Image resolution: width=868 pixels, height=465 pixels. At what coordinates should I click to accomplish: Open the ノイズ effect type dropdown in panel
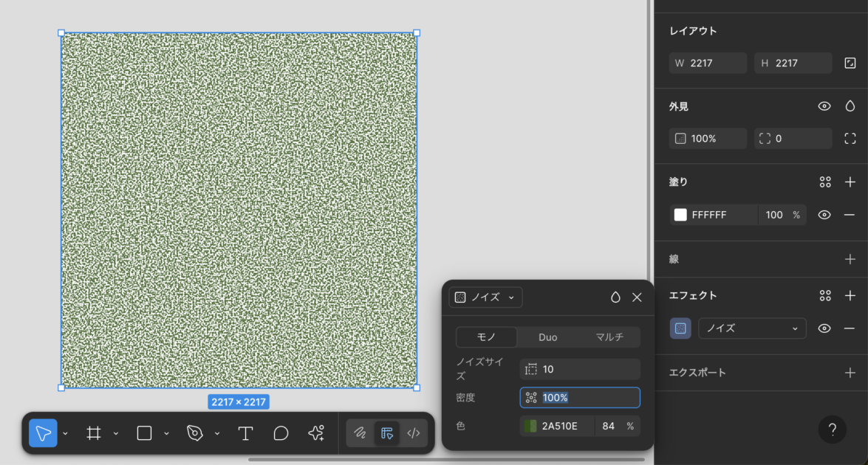752,328
